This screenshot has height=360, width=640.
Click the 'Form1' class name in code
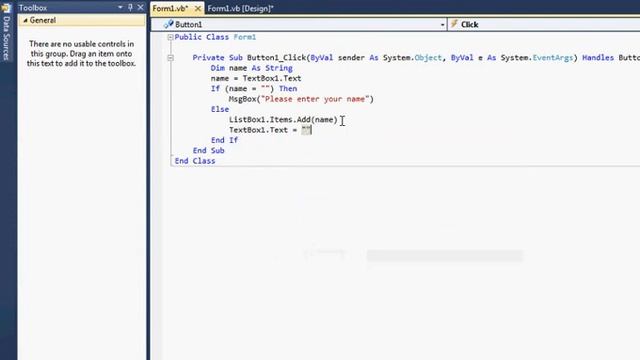point(245,37)
